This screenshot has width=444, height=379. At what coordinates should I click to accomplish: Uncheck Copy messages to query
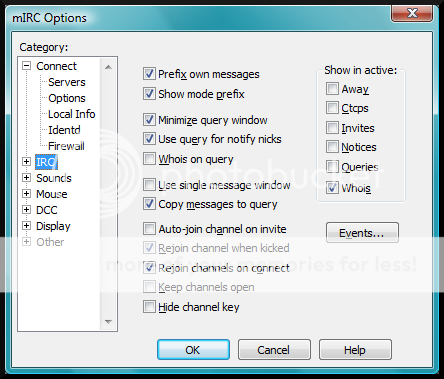(x=149, y=204)
